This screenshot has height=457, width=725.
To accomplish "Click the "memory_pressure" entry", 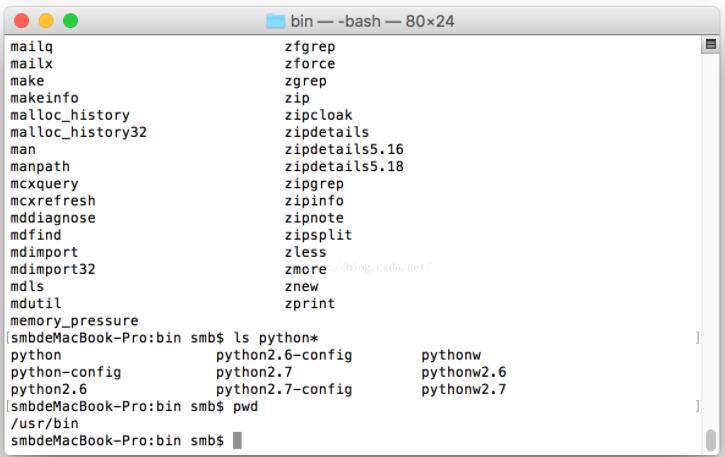I will [74, 321].
